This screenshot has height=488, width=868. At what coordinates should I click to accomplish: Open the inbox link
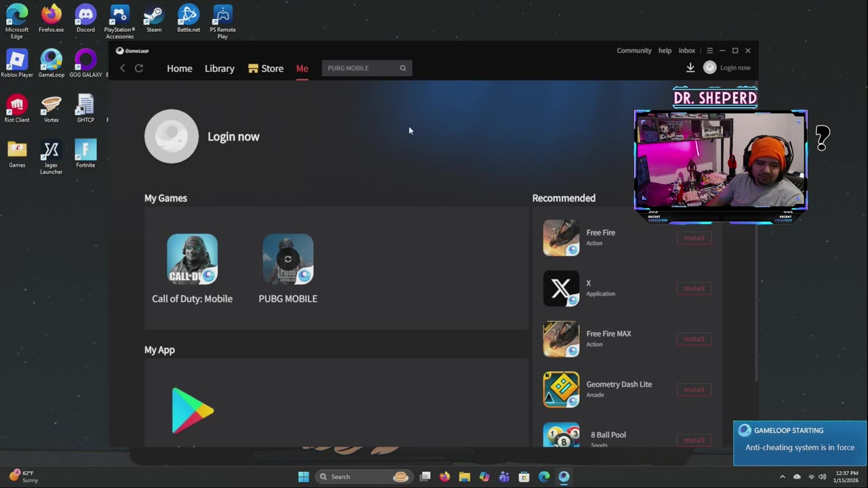click(687, 51)
